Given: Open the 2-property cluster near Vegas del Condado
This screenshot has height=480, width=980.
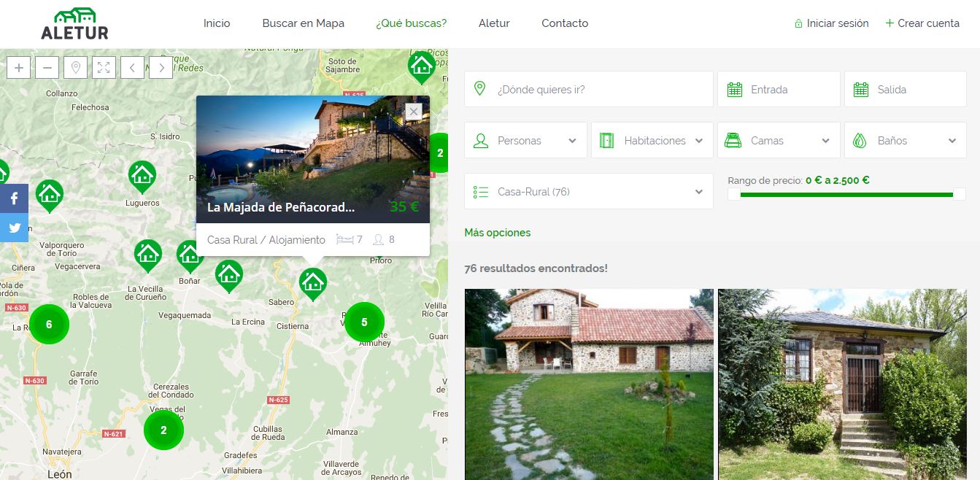Looking at the screenshot, I should pos(163,430).
